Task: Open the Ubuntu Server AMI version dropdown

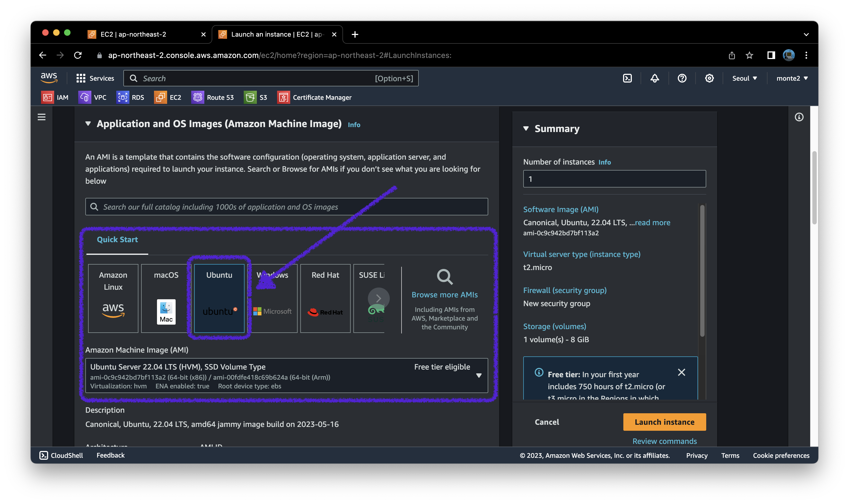Action: [x=479, y=375]
